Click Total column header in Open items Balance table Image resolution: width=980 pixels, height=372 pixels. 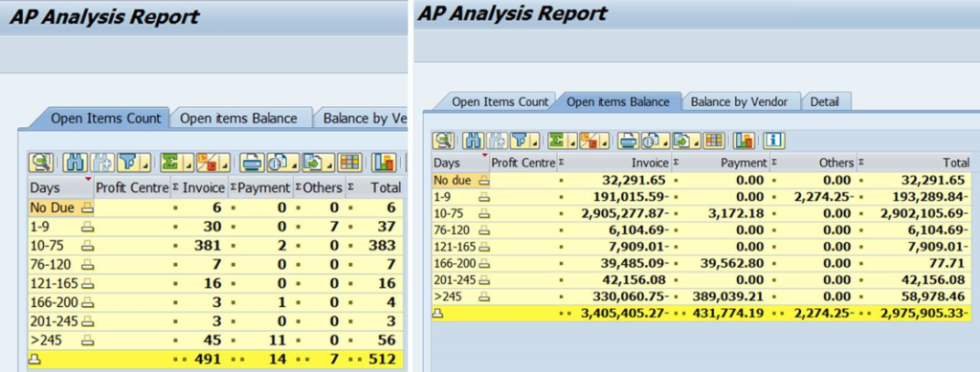tap(914, 163)
